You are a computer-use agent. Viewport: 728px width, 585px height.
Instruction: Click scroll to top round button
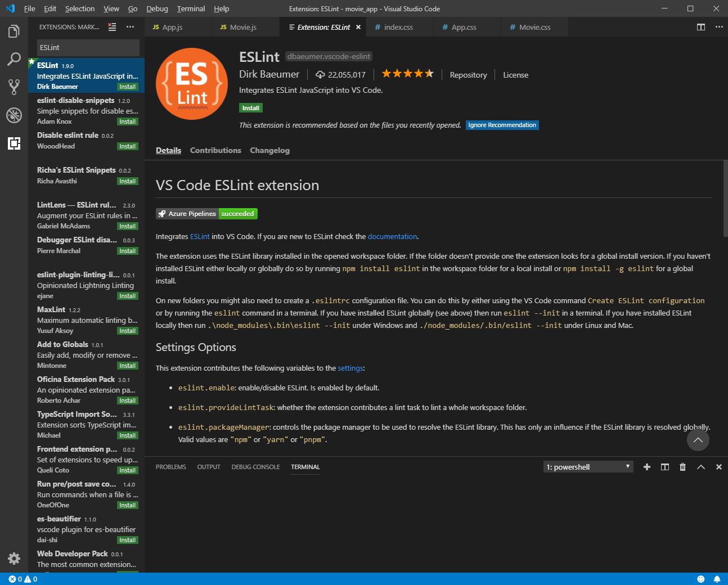[698, 440]
